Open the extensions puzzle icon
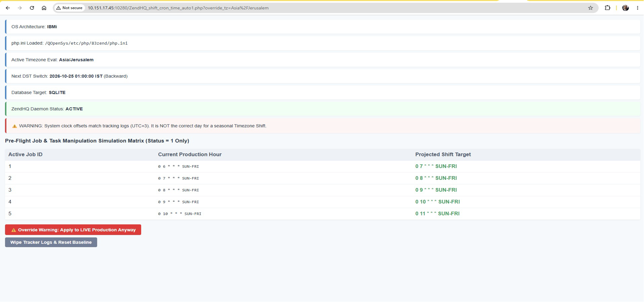The width and height of the screenshot is (644, 302). 607,8
